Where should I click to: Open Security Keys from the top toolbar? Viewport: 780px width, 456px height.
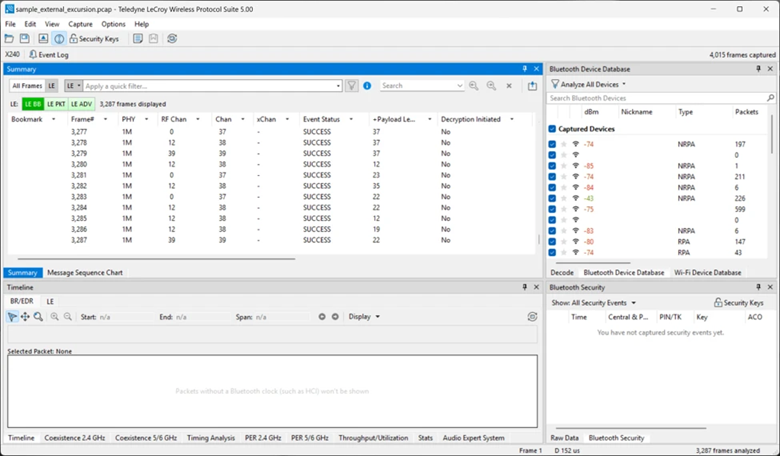94,39
